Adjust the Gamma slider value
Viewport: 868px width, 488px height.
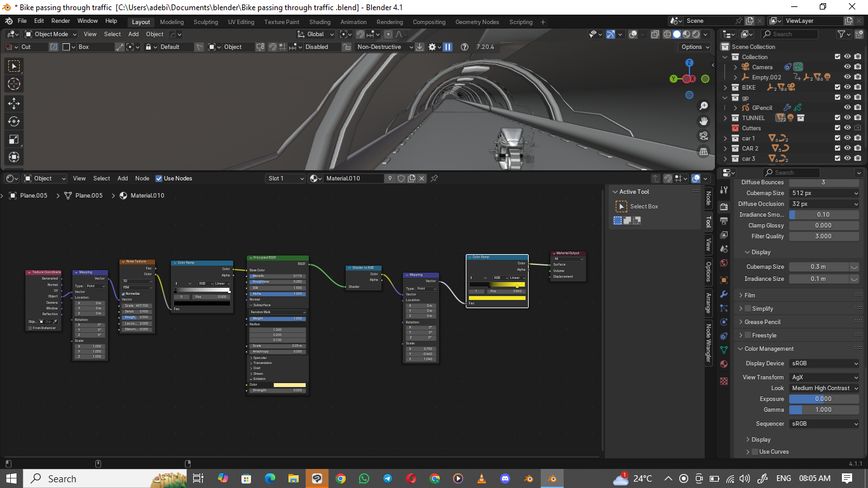click(824, 410)
